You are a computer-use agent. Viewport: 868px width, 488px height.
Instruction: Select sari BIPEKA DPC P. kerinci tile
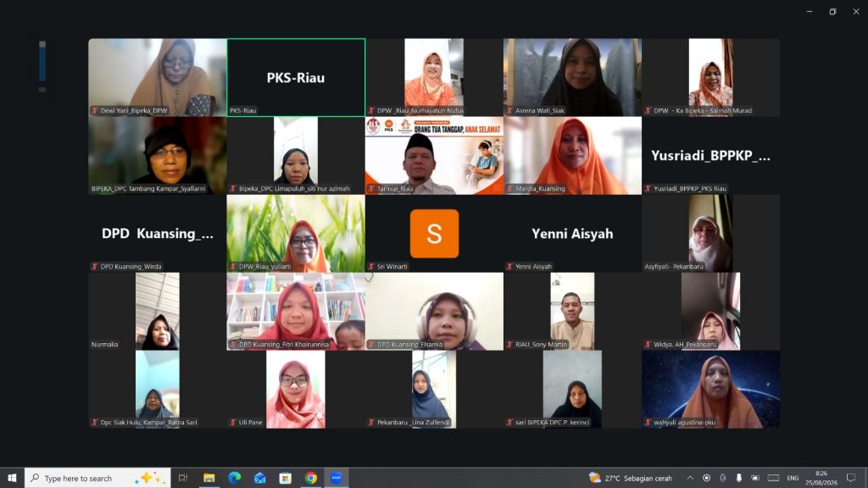tap(572, 390)
